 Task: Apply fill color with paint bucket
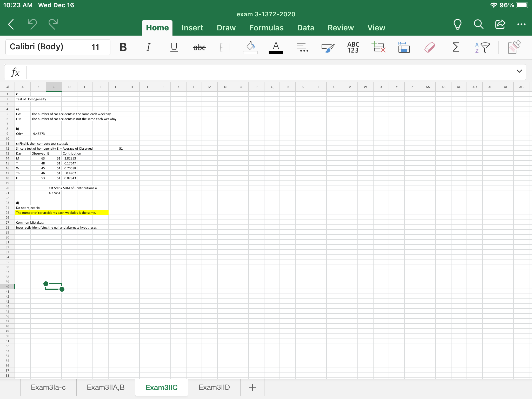(250, 47)
